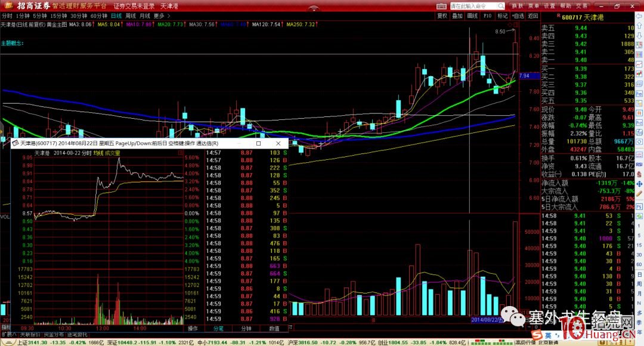Click the 5日大宗流入 row in quote panel
The width and height of the screenshot is (644, 346).
coord(588,207)
